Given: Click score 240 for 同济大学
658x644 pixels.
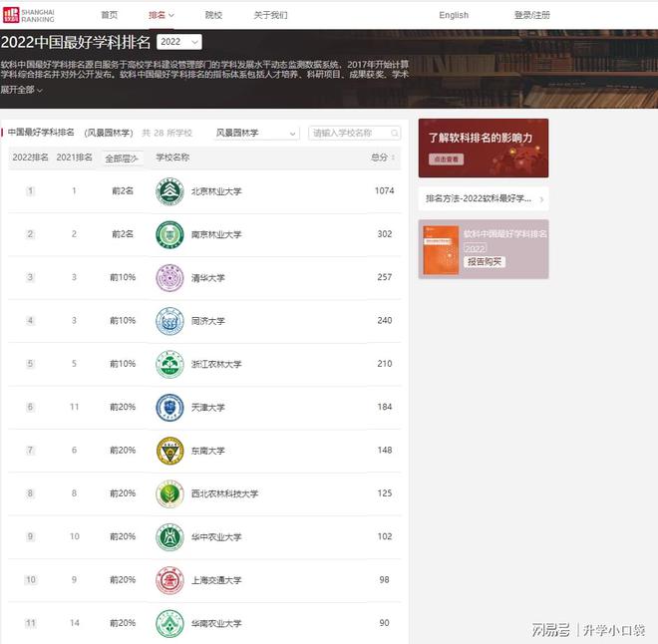Looking at the screenshot, I should click(x=385, y=321).
